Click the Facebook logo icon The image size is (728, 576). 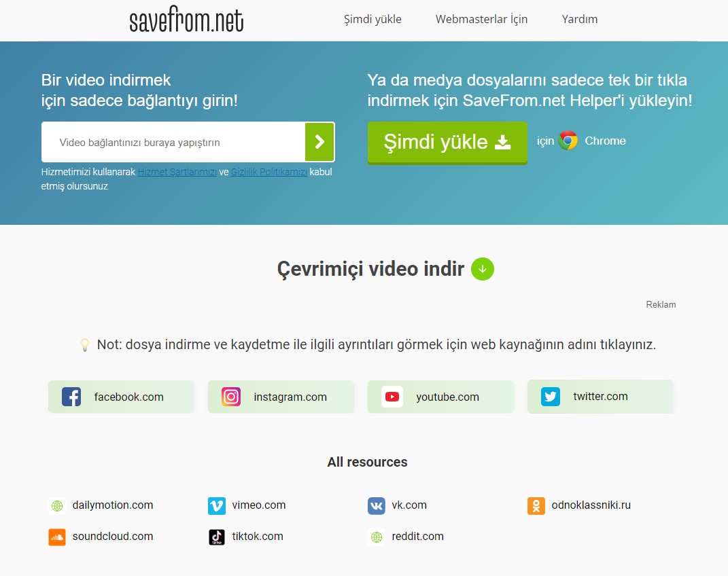click(71, 397)
